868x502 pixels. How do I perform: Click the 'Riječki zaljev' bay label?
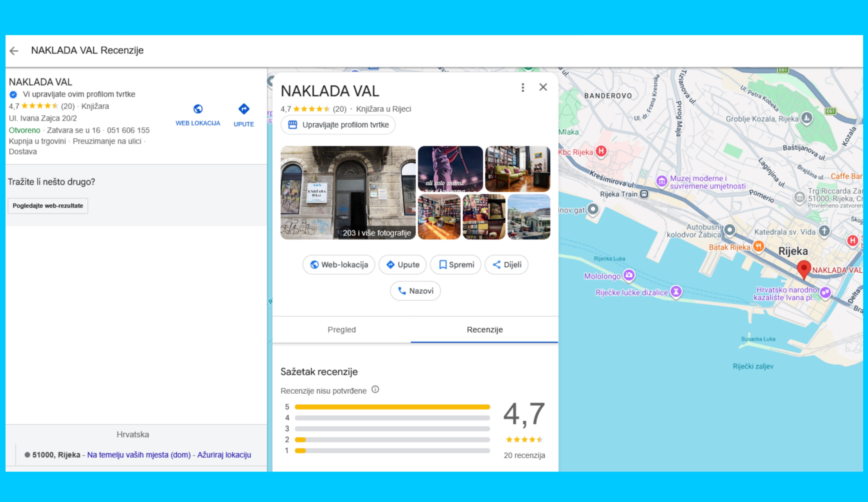click(753, 367)
